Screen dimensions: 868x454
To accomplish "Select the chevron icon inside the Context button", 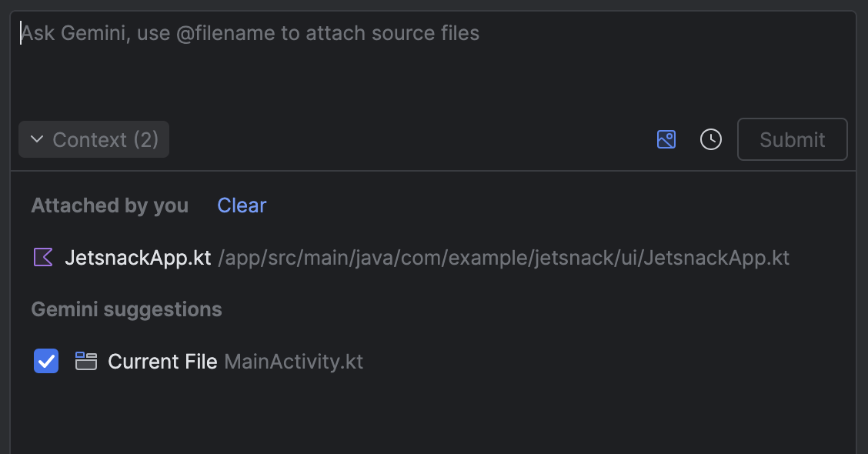I will (x=35, y=139).
